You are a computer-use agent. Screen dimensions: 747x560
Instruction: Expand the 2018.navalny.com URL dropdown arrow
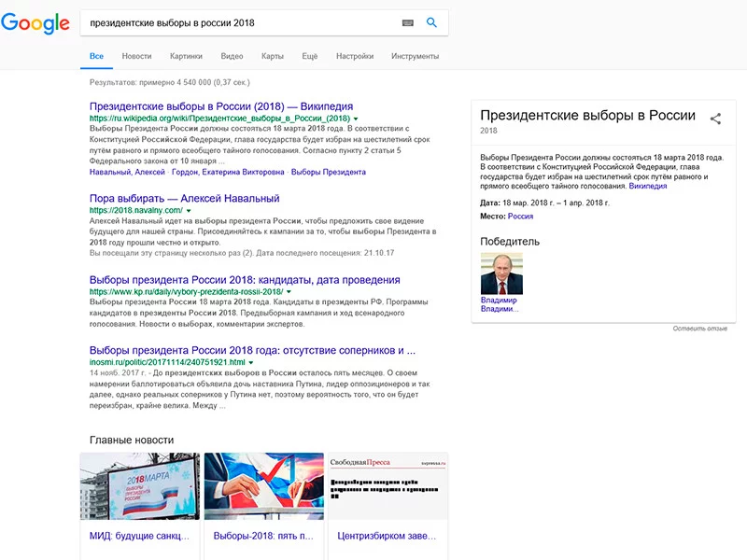[189, 211]
